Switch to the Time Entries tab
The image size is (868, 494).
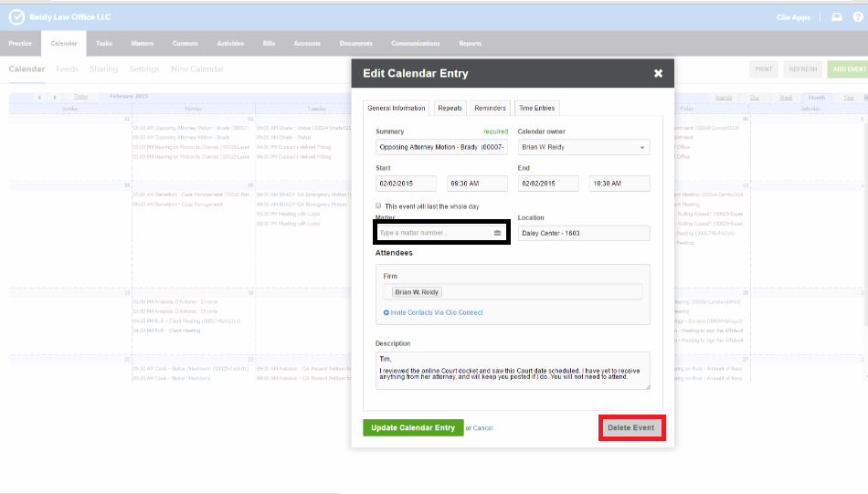536,108
